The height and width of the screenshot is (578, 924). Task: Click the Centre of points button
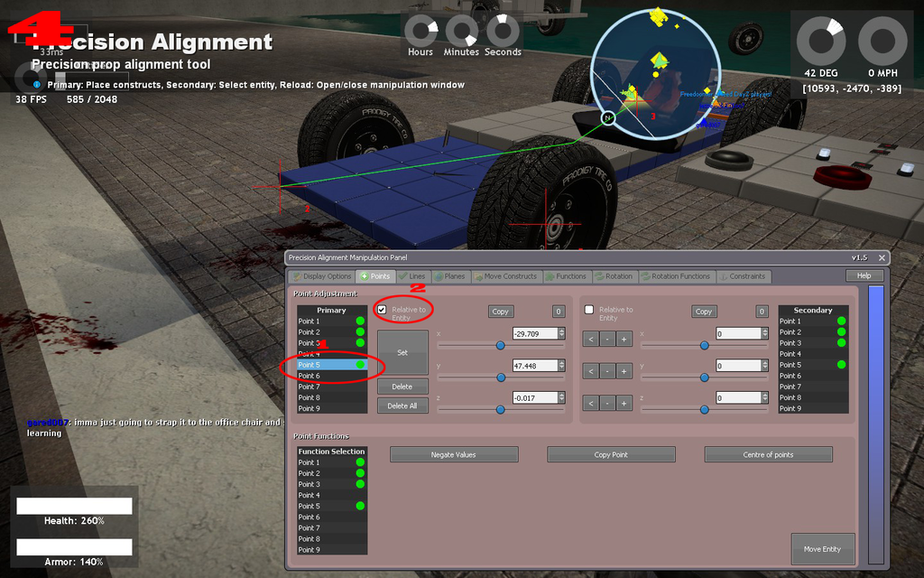(x=768, y=454)
